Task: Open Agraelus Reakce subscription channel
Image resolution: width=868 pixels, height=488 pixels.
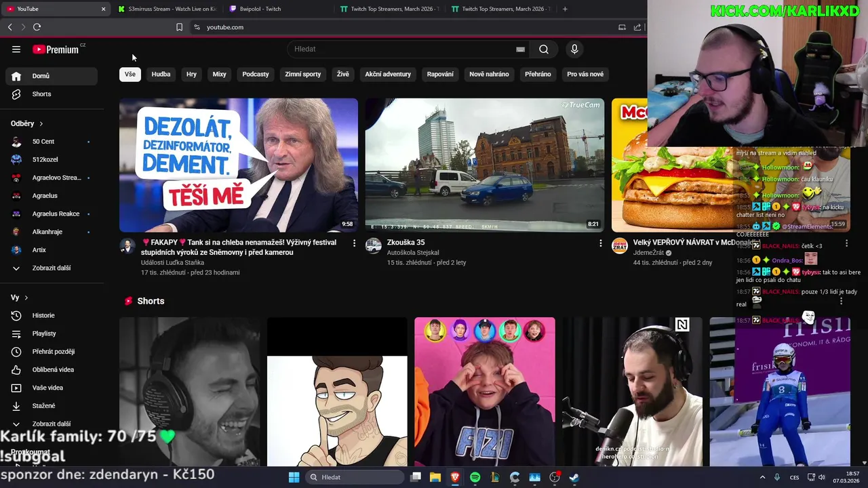Action: pos(52,214)
